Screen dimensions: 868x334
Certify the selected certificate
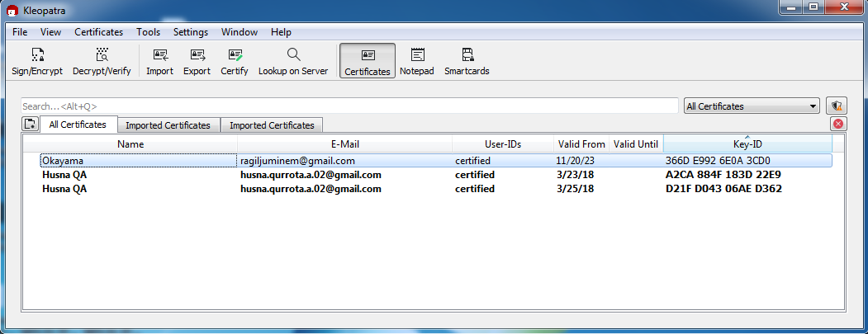[235, 61]
